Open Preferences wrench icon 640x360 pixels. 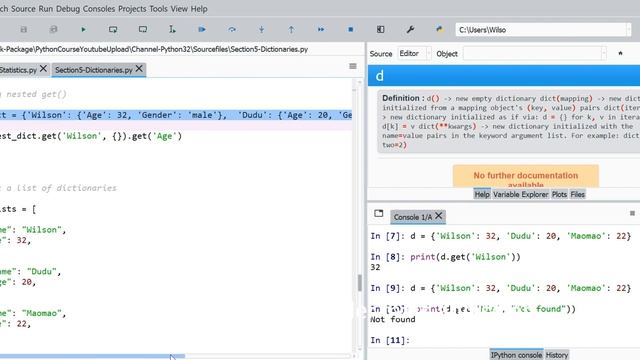[410, 29]
